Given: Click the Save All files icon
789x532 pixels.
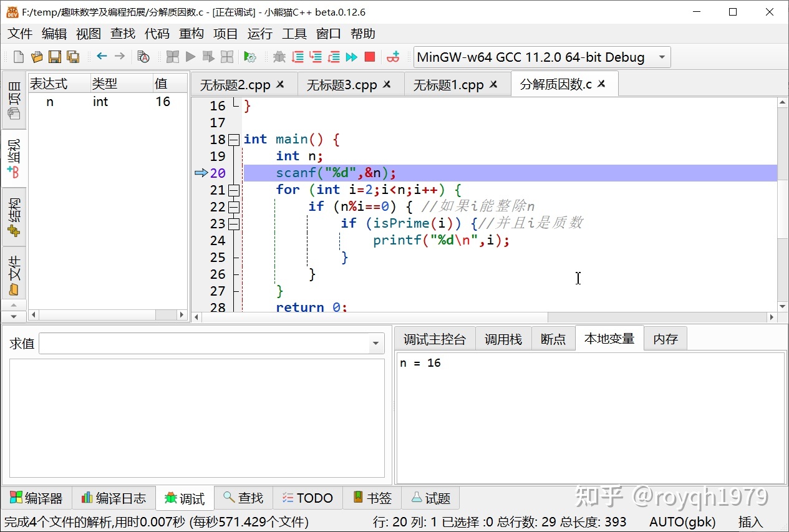Looking at the screenshot, I should coord(73,57).
